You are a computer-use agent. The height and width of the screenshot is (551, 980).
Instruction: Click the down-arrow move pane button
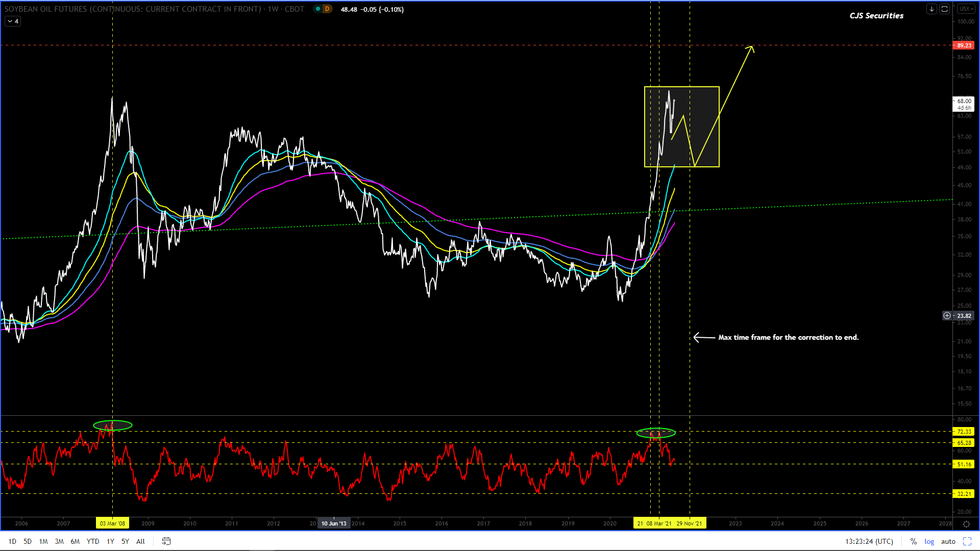932,9
